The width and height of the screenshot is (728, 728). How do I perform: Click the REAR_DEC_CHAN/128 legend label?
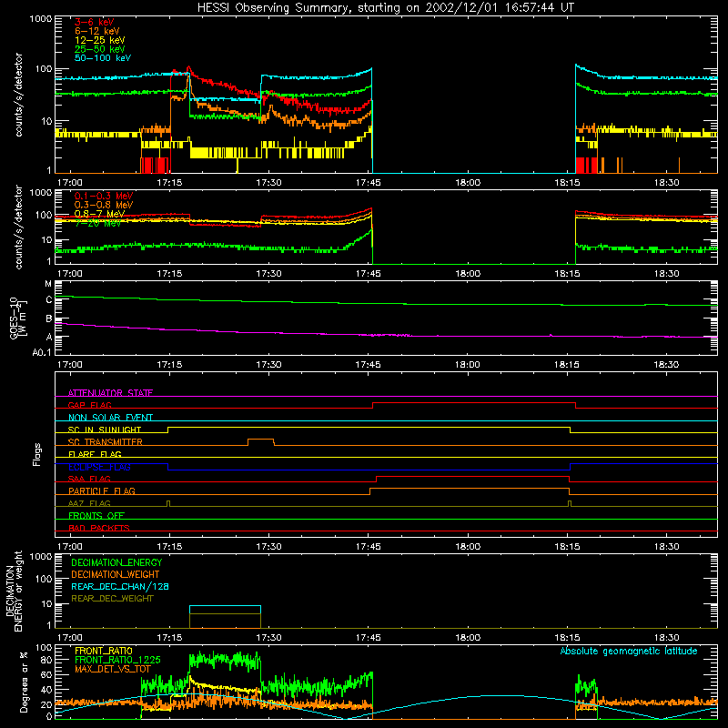click(x=120, y=586)
